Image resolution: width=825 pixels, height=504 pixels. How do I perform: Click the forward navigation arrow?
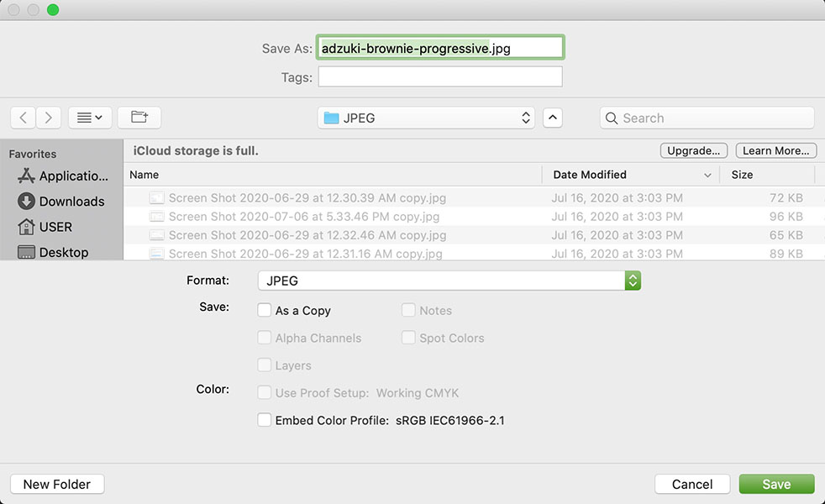tap(49, 118)
